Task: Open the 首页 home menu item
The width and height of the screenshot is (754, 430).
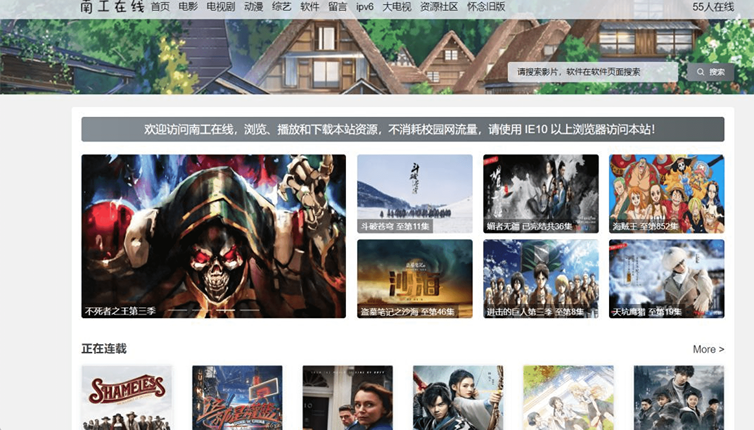Action: (x=160, y=7)
